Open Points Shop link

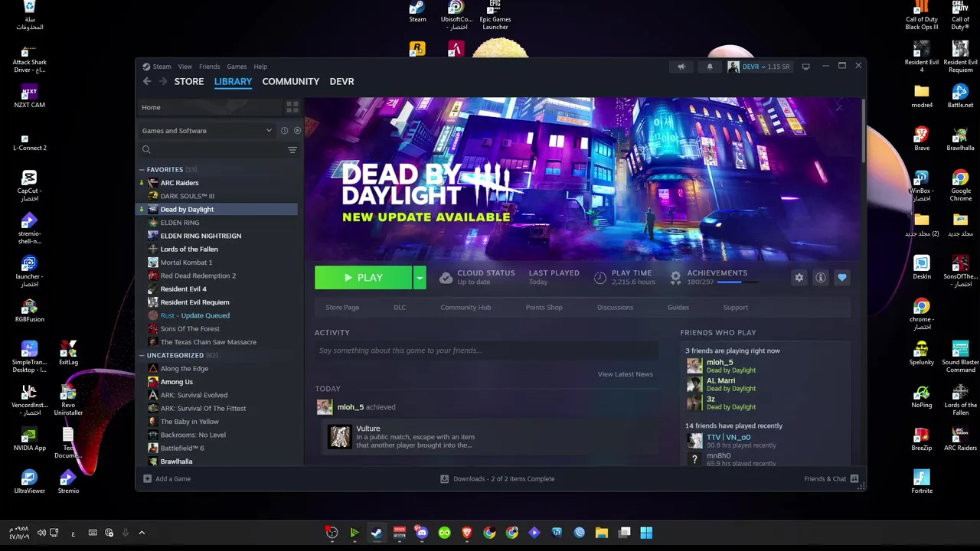coord(544,308)
